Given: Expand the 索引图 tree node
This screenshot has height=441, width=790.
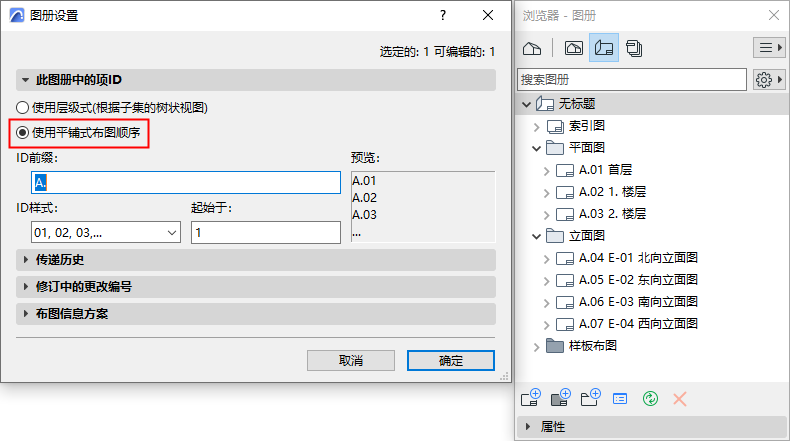Looking at the screenshot, I should [x=537, y=127].
